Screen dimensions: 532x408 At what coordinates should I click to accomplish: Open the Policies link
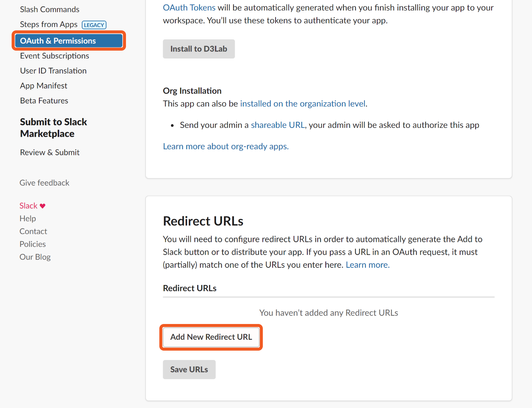click(x=33, y=244)
